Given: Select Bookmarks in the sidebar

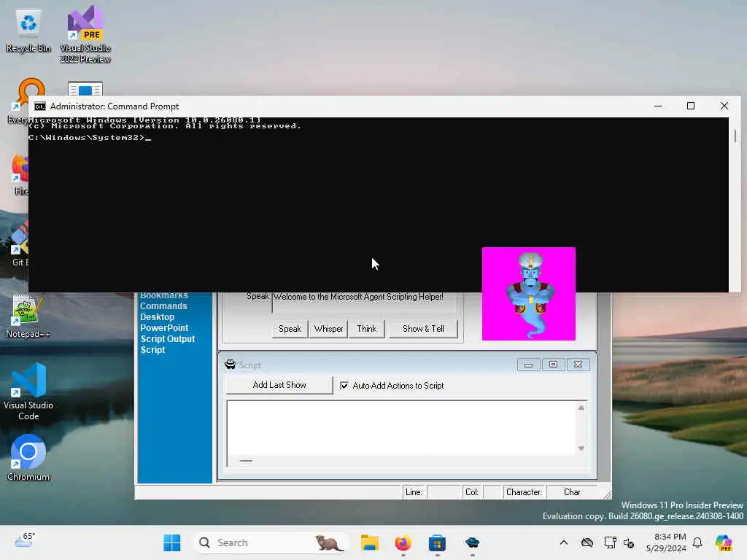Looking at the screenshot, I should pyautogui.click(x=164, y=295).
